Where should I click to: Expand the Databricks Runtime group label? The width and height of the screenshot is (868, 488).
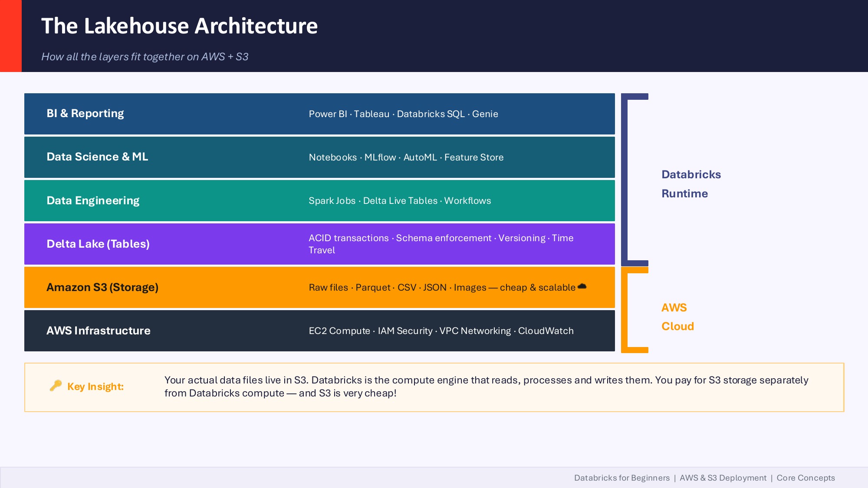coord(691,183)
